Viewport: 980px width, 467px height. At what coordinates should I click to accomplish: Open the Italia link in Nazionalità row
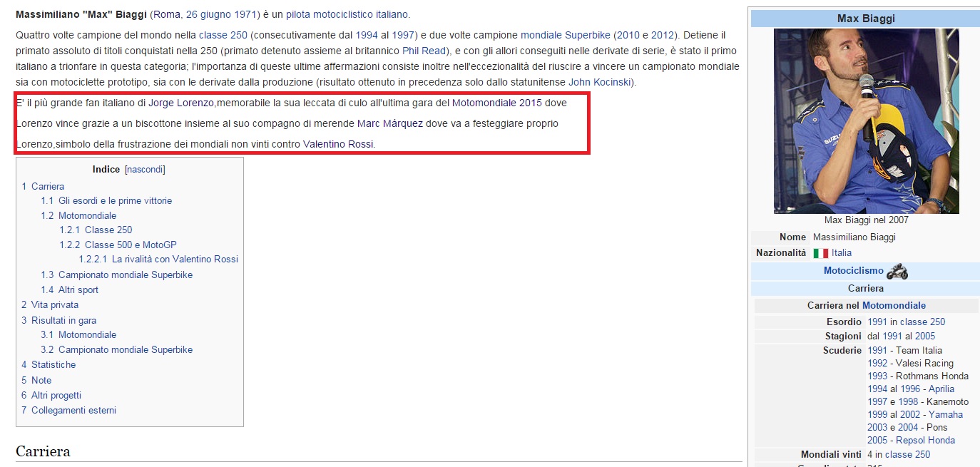coord(841,253)
